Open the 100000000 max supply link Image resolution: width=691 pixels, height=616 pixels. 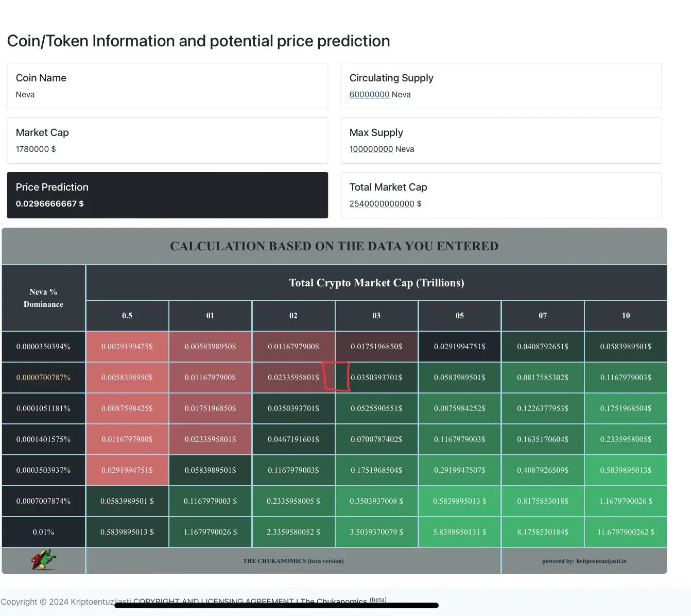(x=371, y=149)
